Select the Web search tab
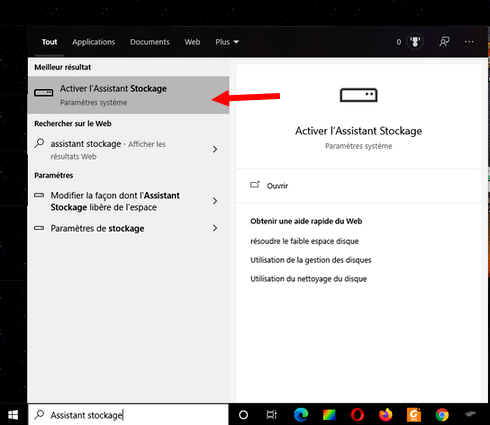Viewport: 490px width, 425px height. point(192,42)
